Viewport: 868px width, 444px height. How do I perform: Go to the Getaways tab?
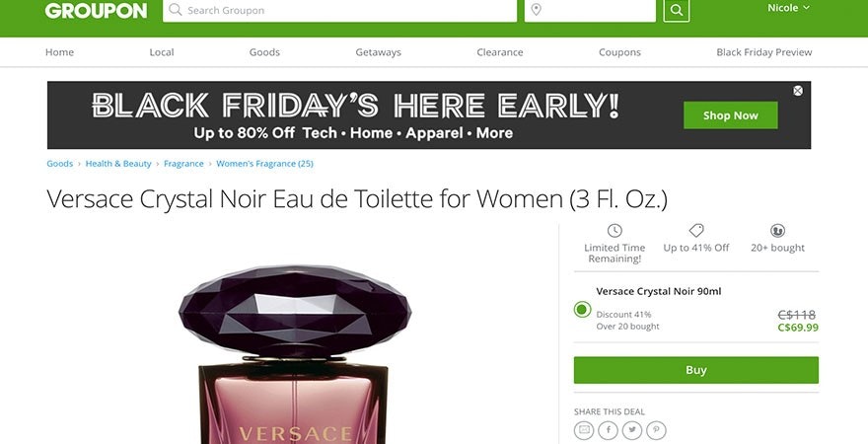click(x=378, y=52)
